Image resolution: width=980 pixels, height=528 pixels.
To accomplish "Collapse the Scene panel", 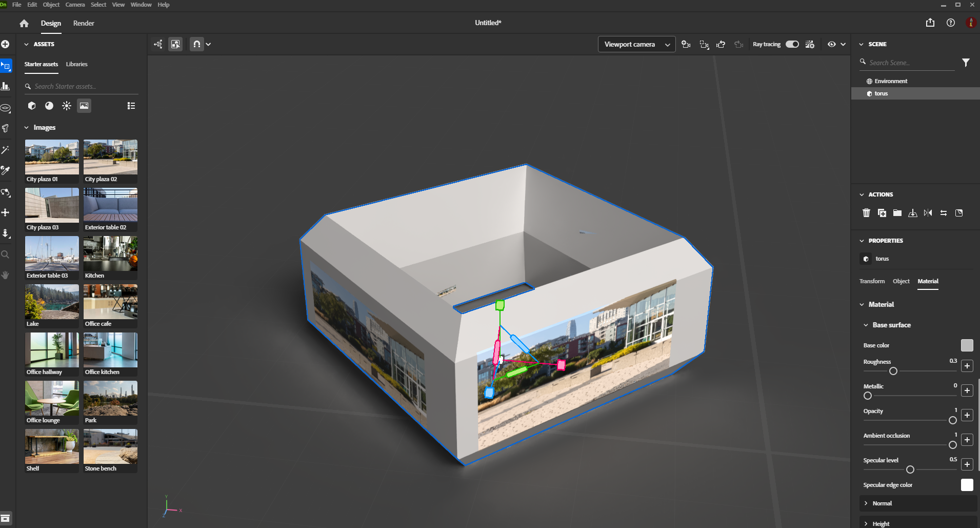I will tap(862, 44).
